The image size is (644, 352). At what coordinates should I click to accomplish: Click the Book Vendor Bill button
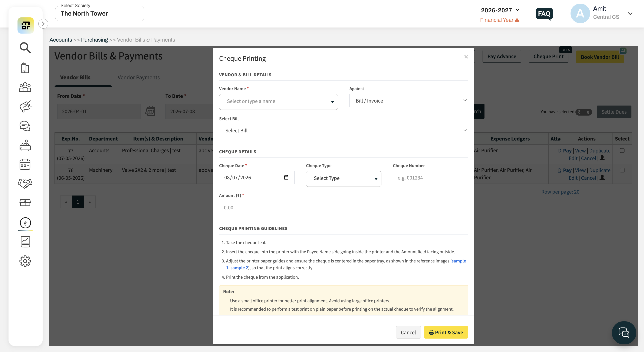pyautogui.click(x=600, y=57)
